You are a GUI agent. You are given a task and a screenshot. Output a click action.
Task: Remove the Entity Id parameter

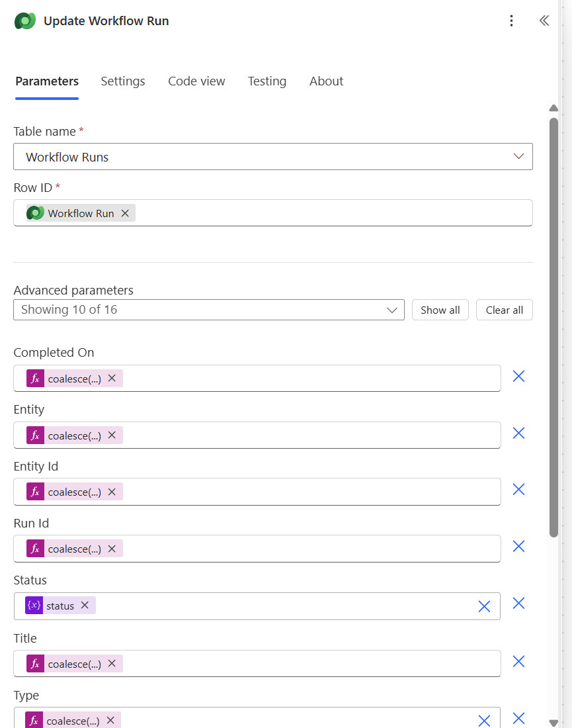point(518,490)
